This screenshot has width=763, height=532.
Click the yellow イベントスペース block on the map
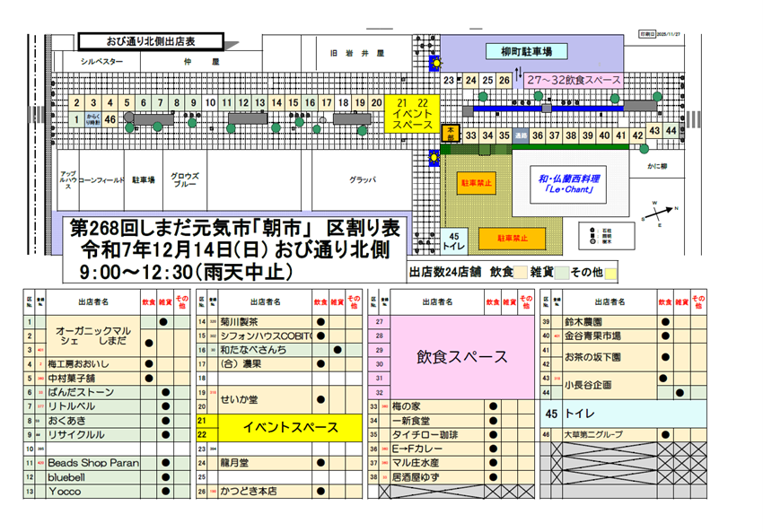pos(412,117)
